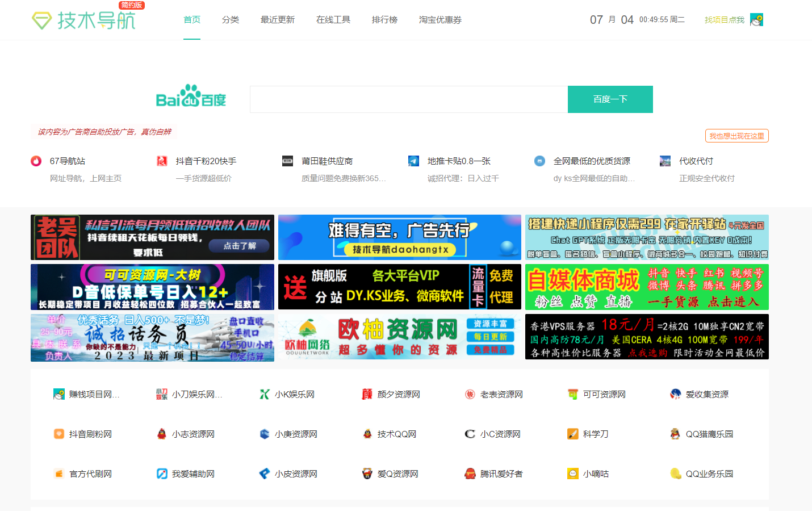Screen dimensions: 812x511
Task: Click the 百度一下 search button
Action: (x=610, y=99)
